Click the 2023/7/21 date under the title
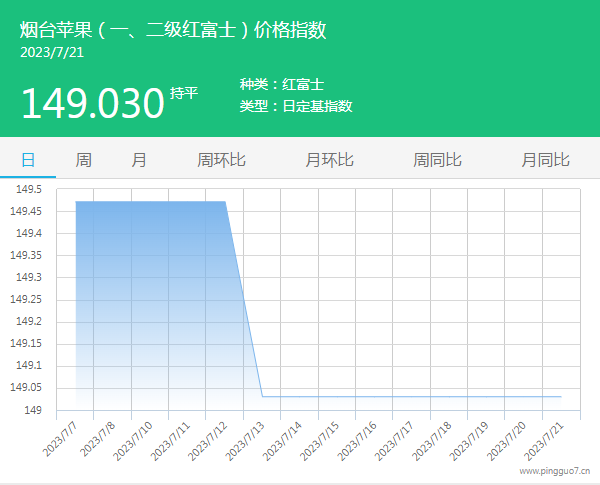Image resolution: width=600 pixels, height=485 pixels. 52,53
